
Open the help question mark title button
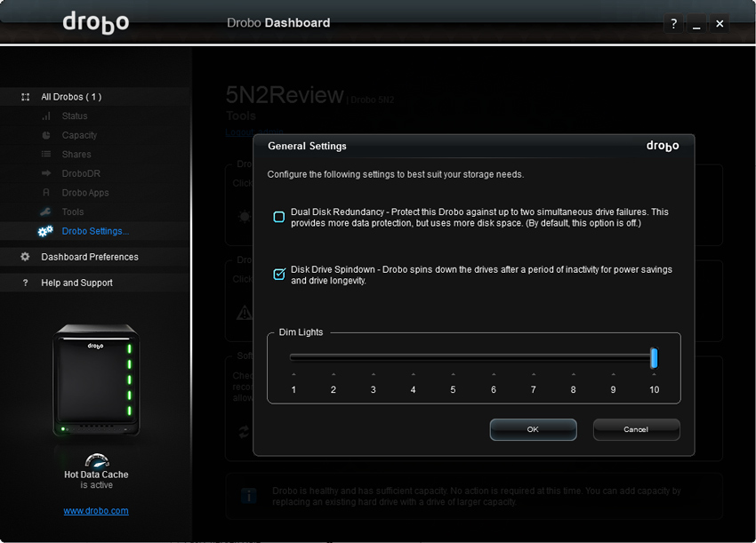pos(673,23)
